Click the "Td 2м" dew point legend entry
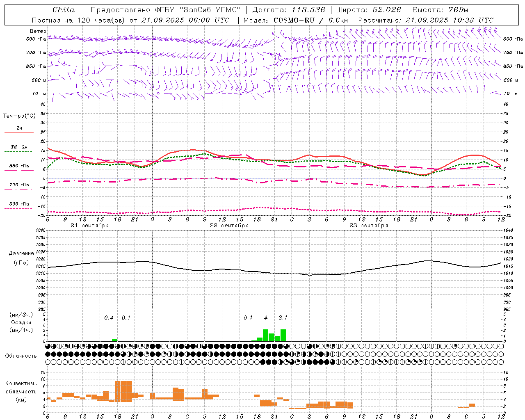Screen dimensions: 525x420 19,147
